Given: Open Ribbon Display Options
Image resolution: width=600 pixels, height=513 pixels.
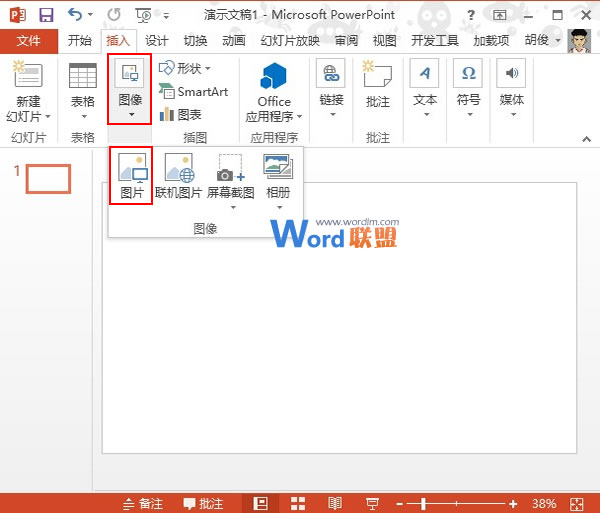Looking at the screenshot, I should [x=500, y=15].
